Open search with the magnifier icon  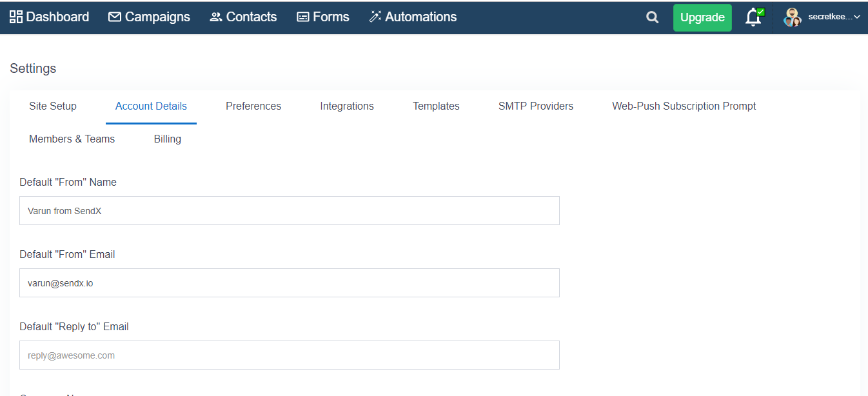[653, 18]
